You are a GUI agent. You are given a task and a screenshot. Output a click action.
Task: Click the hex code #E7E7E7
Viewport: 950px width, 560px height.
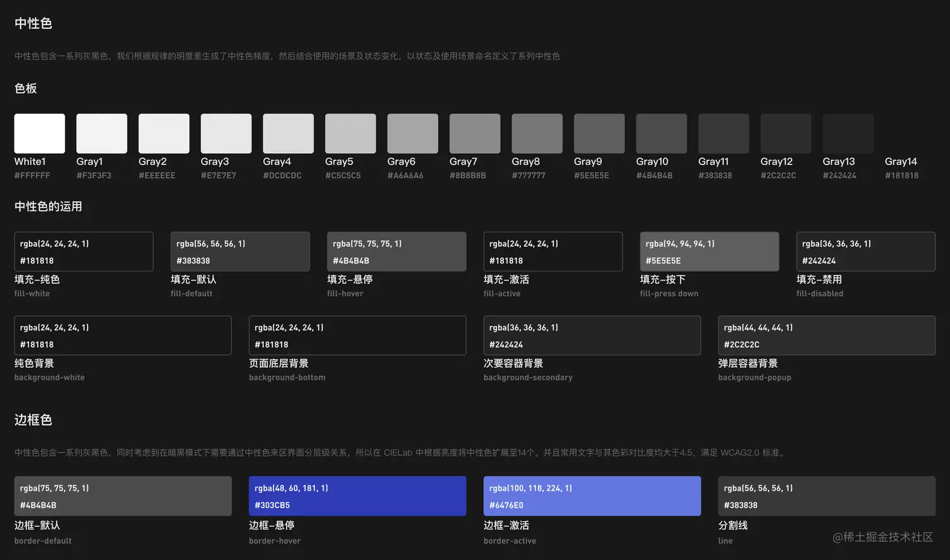(x=219, y=176)
